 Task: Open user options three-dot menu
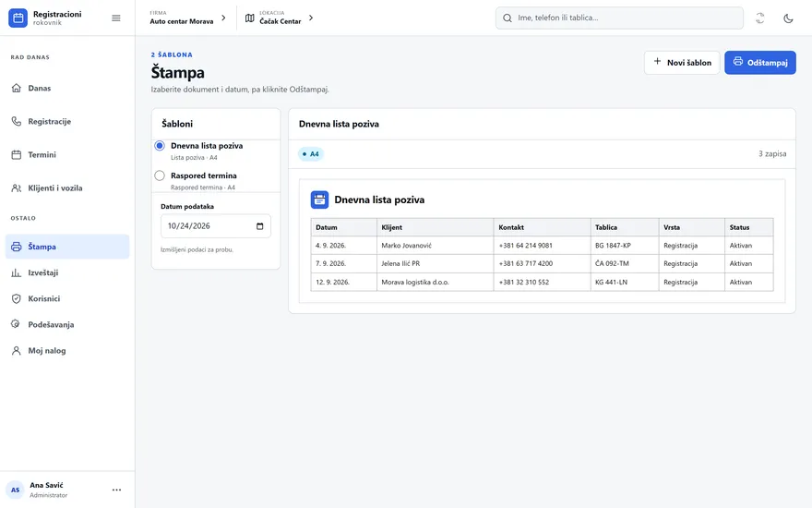pyautogui.click(x=116, y=490)
